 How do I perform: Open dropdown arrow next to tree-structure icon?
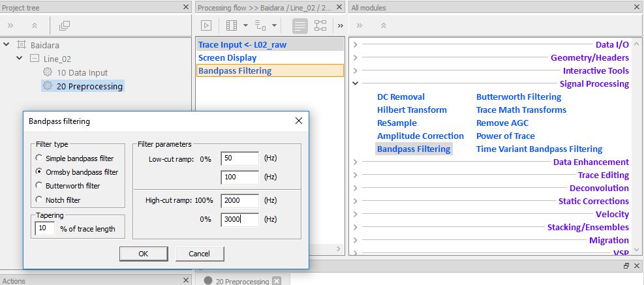point(274,25)
